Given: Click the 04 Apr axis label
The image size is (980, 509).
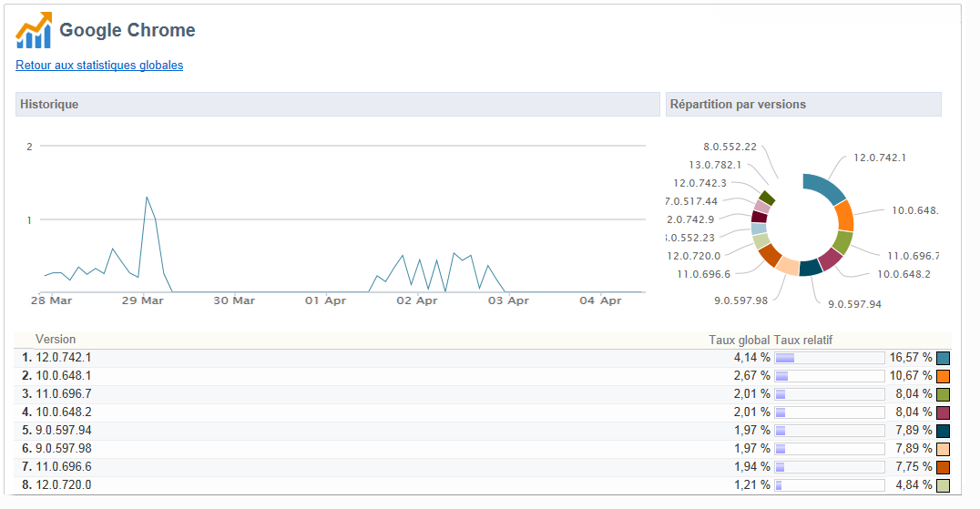Looking at the screenshot, I should point(600,300).
